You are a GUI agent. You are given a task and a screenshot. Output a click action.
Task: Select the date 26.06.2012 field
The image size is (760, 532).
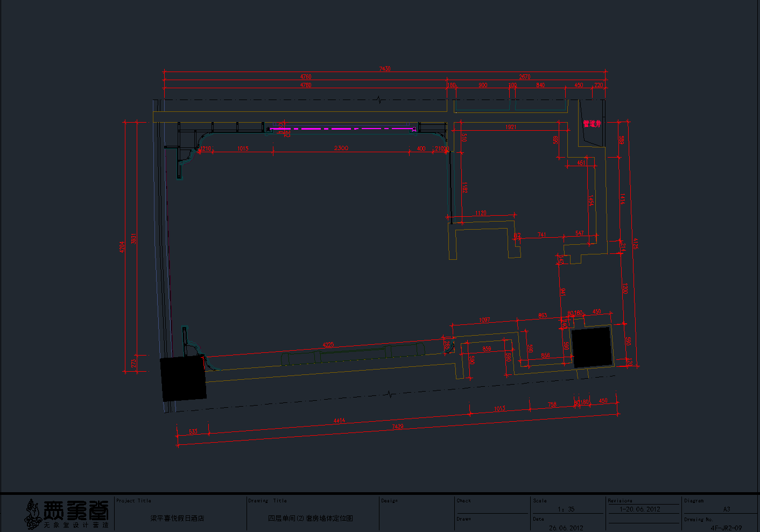coord(566,528)
